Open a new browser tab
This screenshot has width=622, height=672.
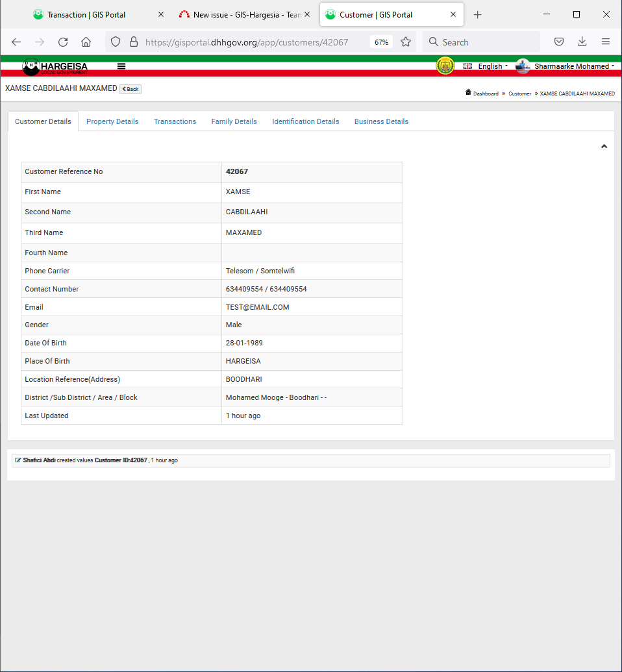pyautogui.click(x=478, y=15)
